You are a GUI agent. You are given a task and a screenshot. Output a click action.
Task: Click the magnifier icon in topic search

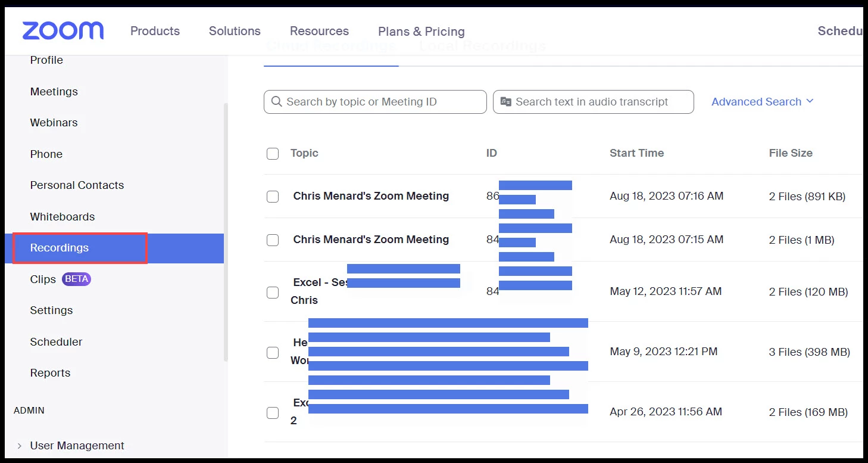click(276, 102)
